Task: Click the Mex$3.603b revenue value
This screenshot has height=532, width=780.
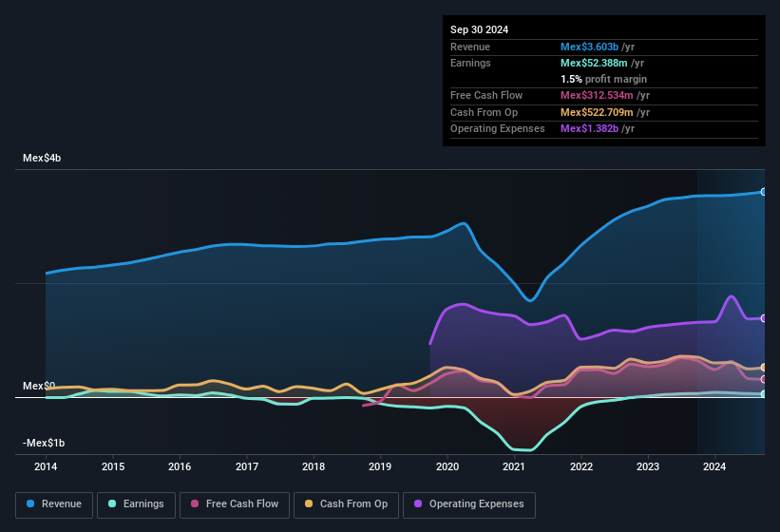Action: point(589,47)
